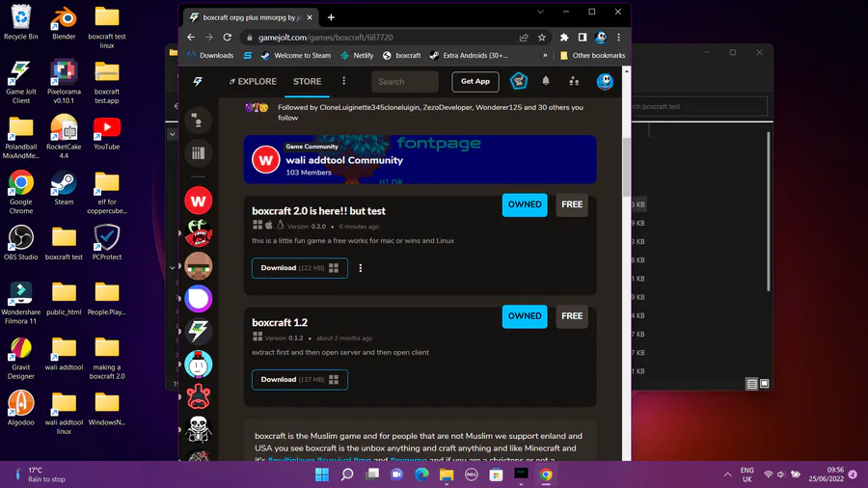
Task: Click OWNED badge on boxcraft 2.0
Action: (x=525, y=204)
